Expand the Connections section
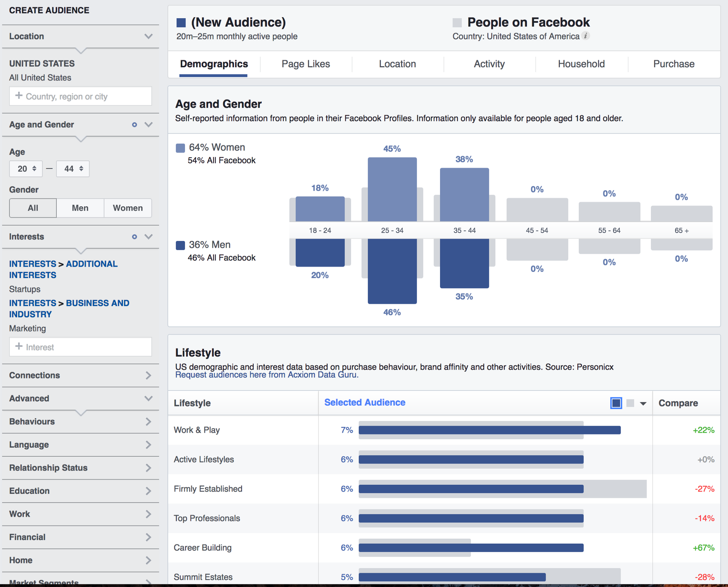Screen dimensions: 728x587 point(80,375)
